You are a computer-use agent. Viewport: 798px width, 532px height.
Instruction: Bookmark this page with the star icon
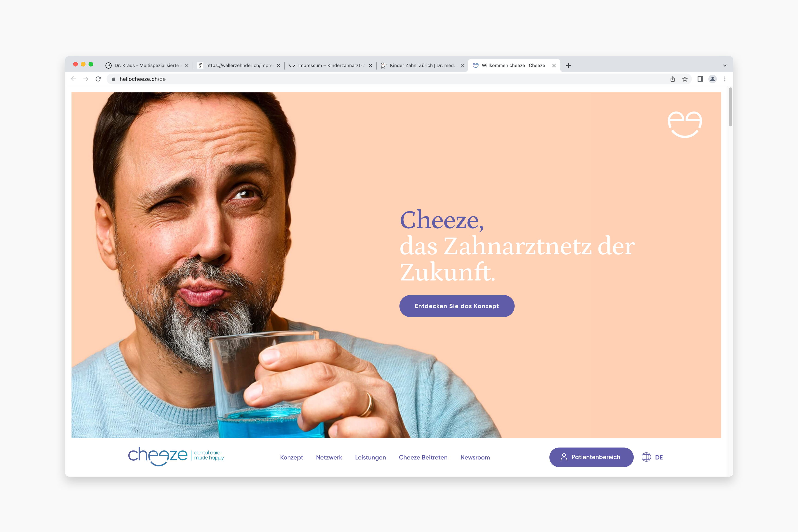(x=685, y=79)
